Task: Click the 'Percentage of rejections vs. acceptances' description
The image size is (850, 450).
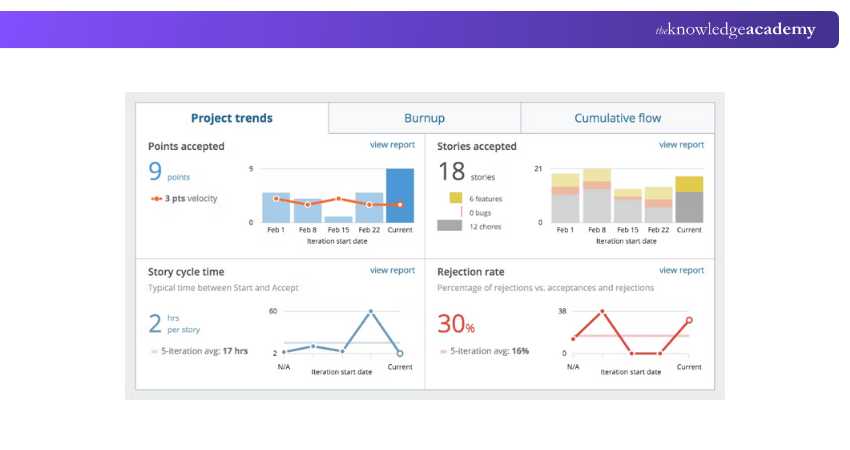Action: tap(545, 288)
